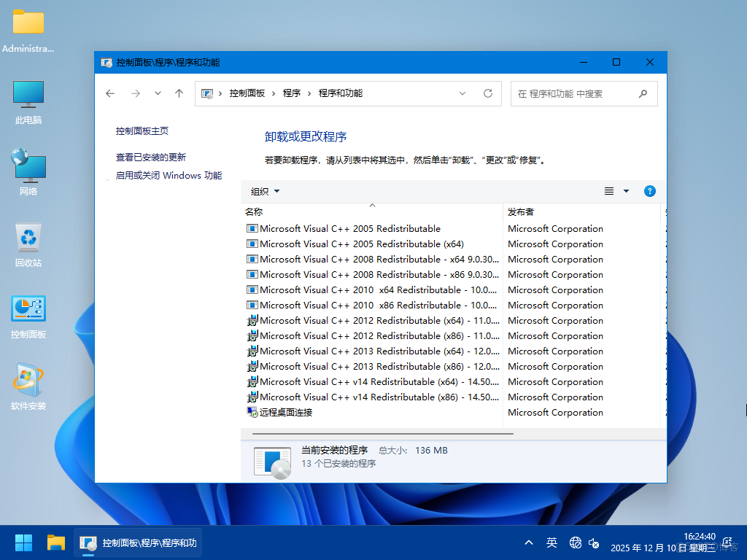Click the Windows Start button
747x560 pixels.
point(23,542)
